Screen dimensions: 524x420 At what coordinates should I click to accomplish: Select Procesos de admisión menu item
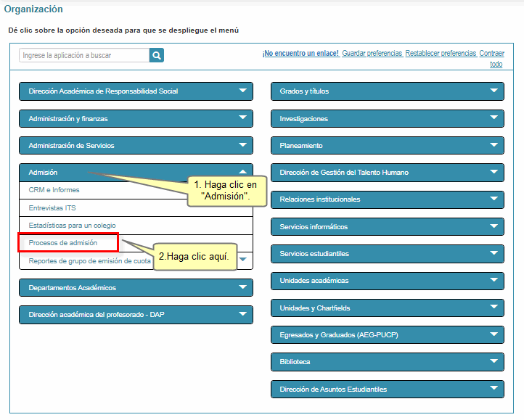pos(63,243)
